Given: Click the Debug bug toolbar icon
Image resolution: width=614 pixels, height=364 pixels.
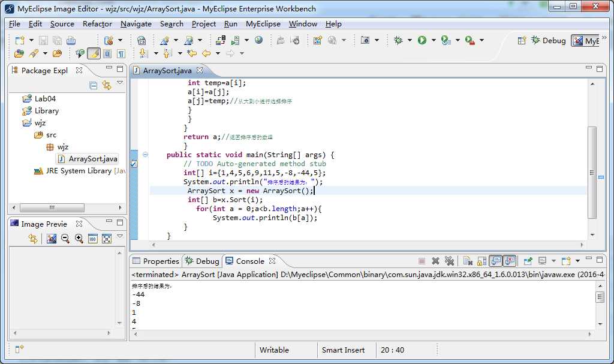Looking at the screenshot, I should 398,40.
